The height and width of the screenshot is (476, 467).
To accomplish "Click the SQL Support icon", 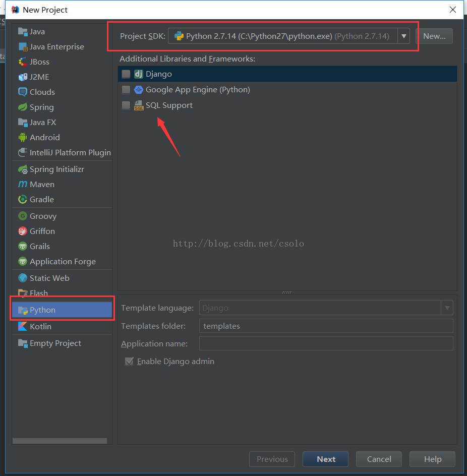I will 139,105.
